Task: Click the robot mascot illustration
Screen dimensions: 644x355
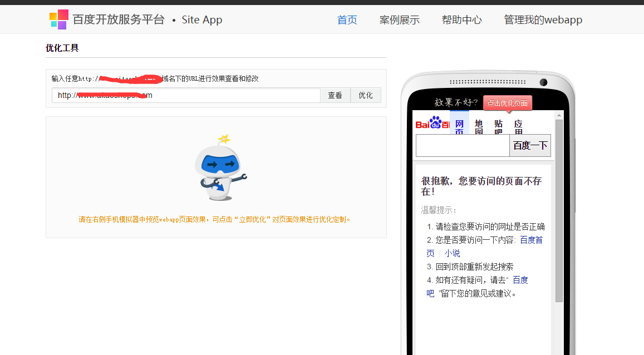Action: point(220,168)
